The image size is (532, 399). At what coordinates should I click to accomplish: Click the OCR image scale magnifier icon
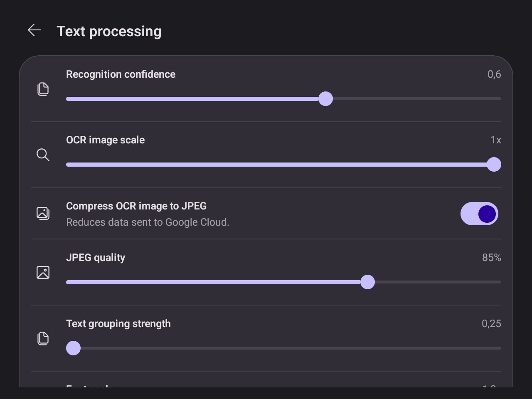[43, 155]
